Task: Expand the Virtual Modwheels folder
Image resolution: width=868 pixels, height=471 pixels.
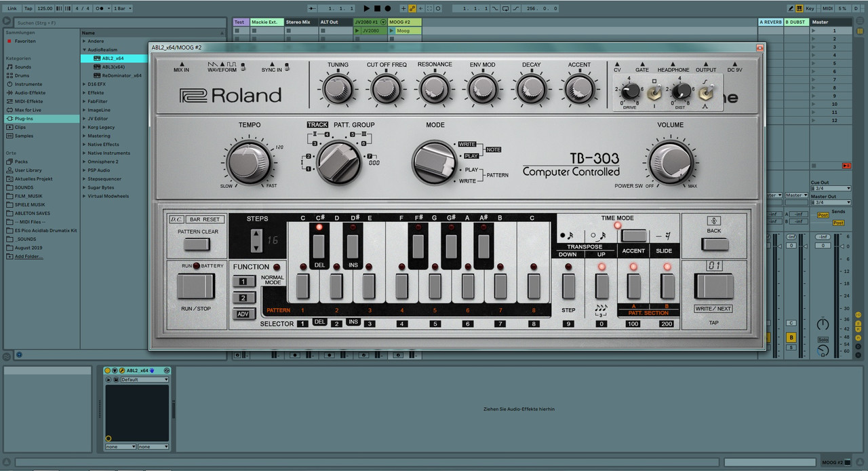Action: click(x=85, y=196)
